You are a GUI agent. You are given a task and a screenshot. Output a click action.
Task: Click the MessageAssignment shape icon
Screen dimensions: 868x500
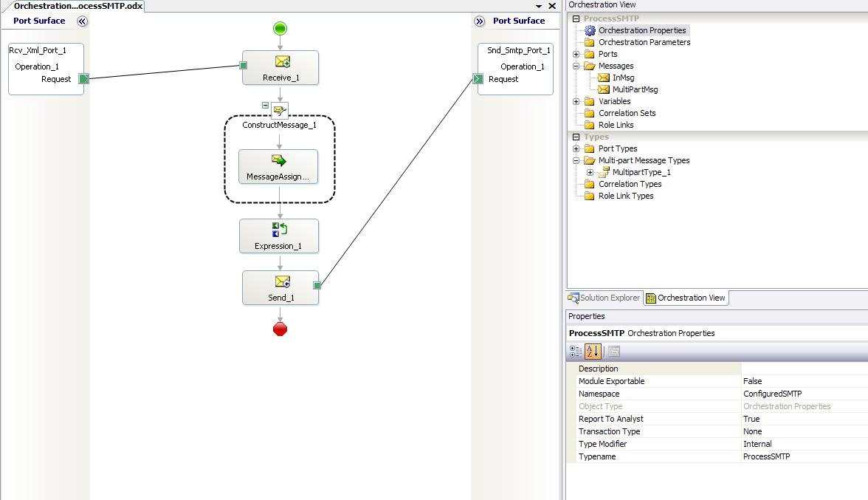(279, 160)
